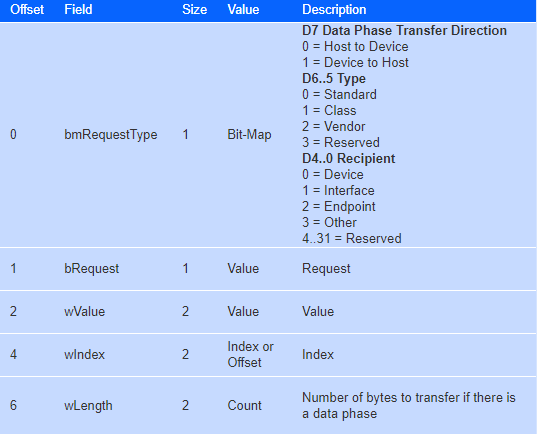Click size '2' in the wValue row

[185, 311]
